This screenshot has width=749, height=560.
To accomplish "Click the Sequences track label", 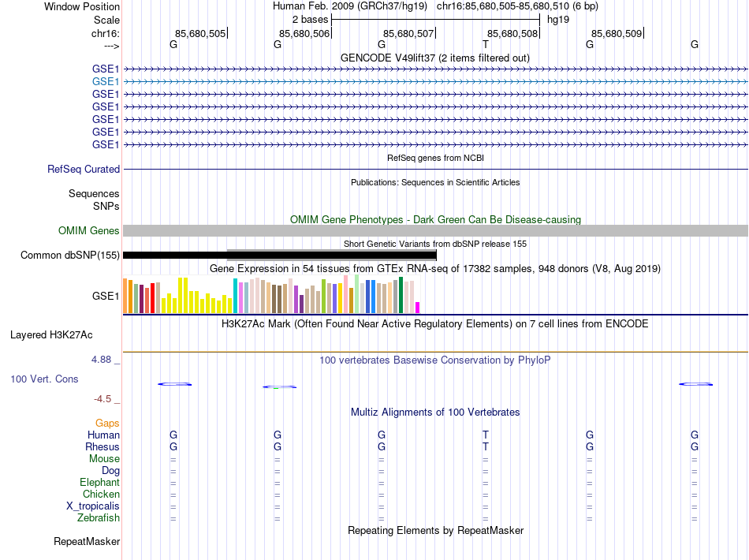I will coord(94,193).
